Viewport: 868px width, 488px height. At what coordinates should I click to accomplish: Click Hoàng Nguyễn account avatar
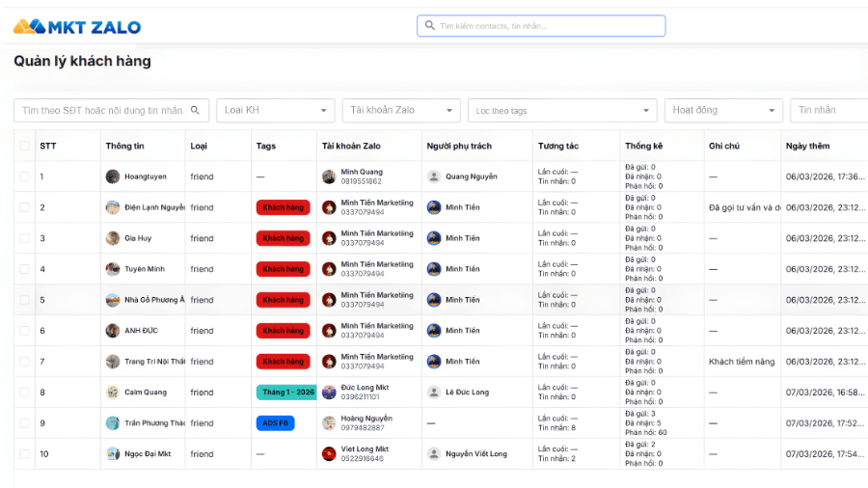pyautogui.click(x=329, y=423)
